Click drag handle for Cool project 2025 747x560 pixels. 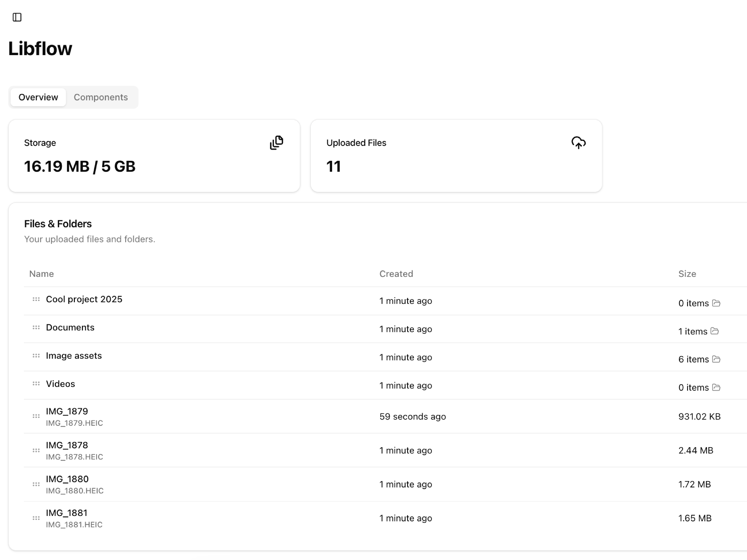36,299
